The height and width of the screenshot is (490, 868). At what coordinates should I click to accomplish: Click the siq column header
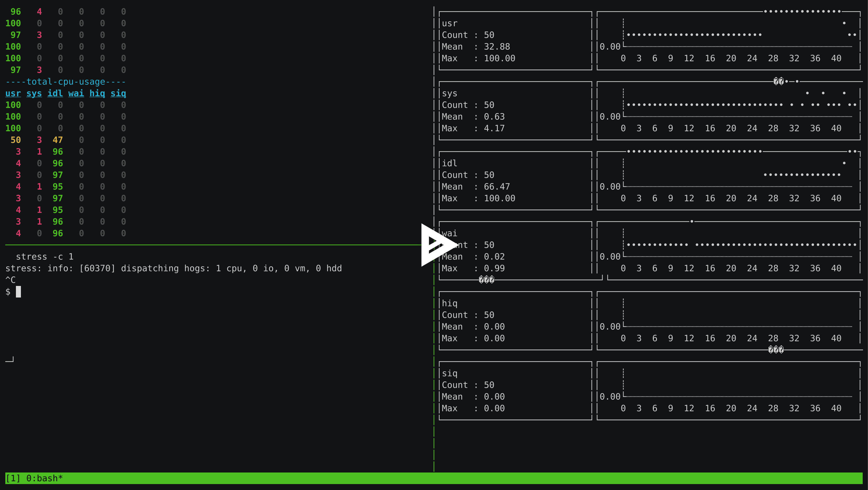pos(118,93)
